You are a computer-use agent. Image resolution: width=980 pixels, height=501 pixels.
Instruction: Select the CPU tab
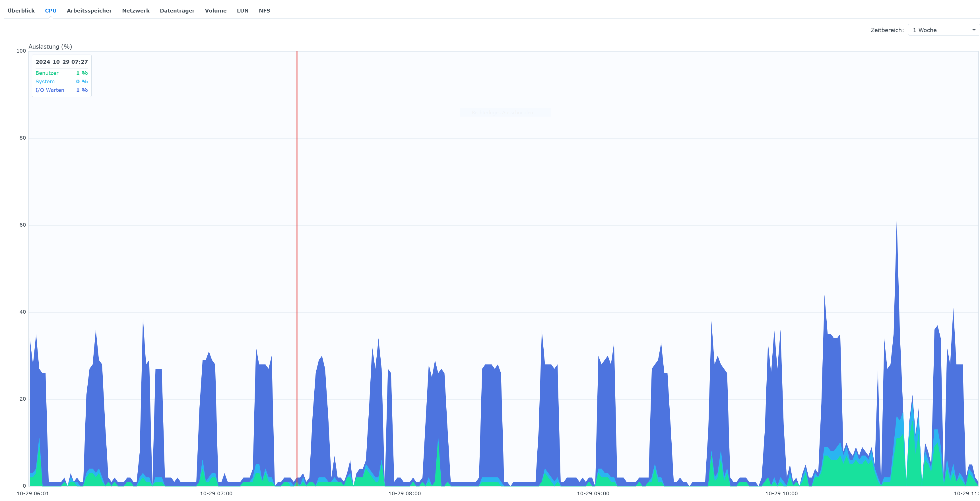[x=51, y=11]
